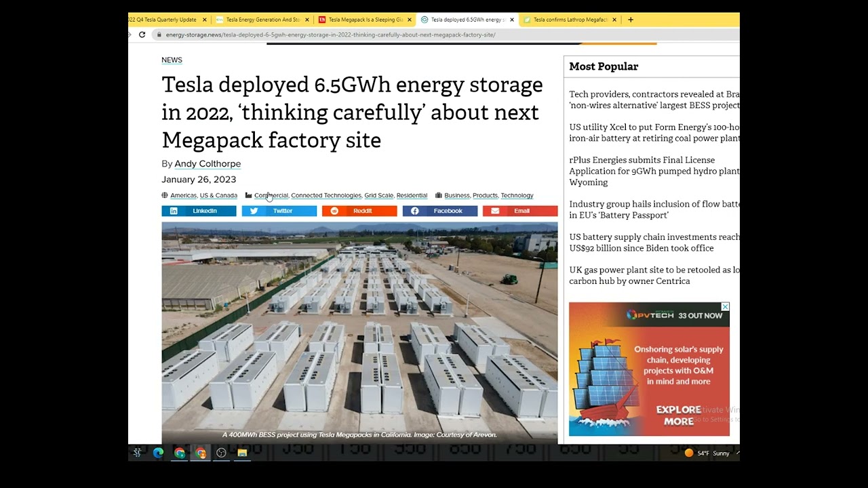Switch to Tesla Quarterly Update tab
Image resolution: width=868 pixels, height=488 pixels.
[x=166, y=20]
